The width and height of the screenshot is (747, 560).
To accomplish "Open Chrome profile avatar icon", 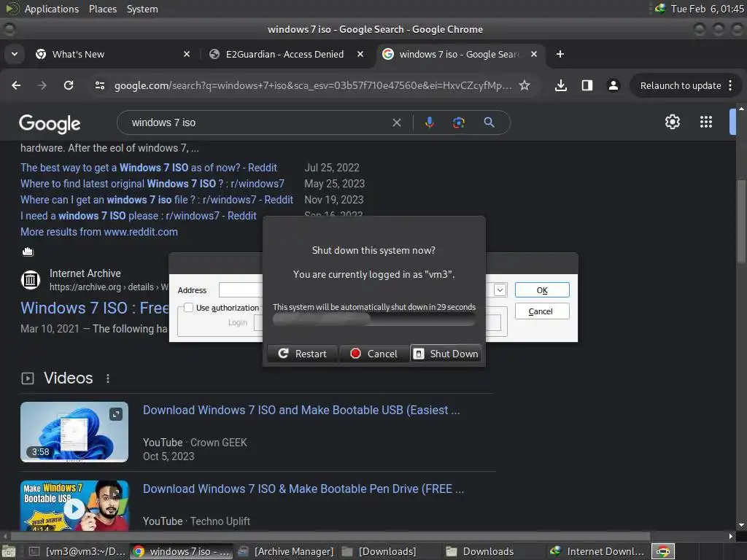I will coord(613,85).
